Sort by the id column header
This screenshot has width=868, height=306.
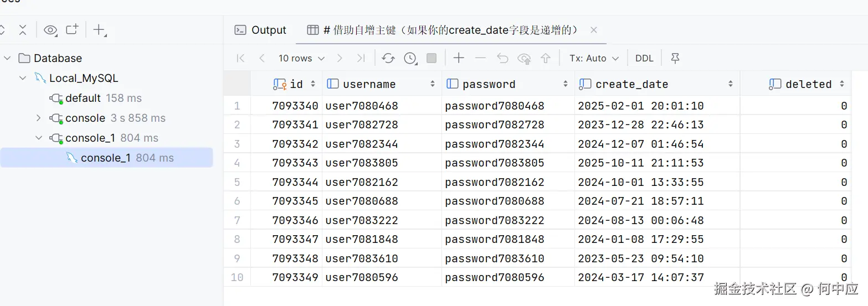286,84
